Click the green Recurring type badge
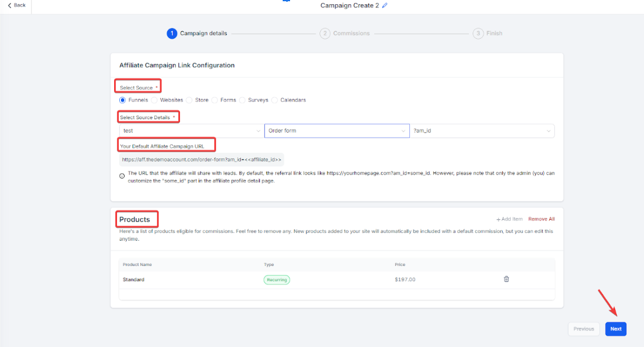Screen dimensions: 644x347 [x=277, y=280]
